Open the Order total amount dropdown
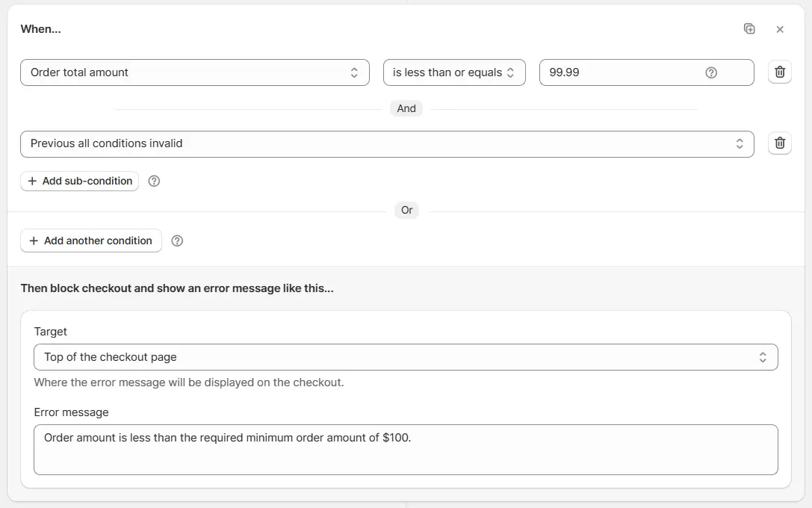 point(194,72)
